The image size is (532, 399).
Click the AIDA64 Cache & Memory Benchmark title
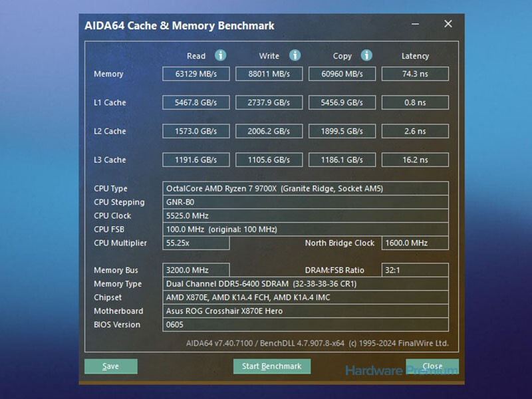tap(180, 26)
